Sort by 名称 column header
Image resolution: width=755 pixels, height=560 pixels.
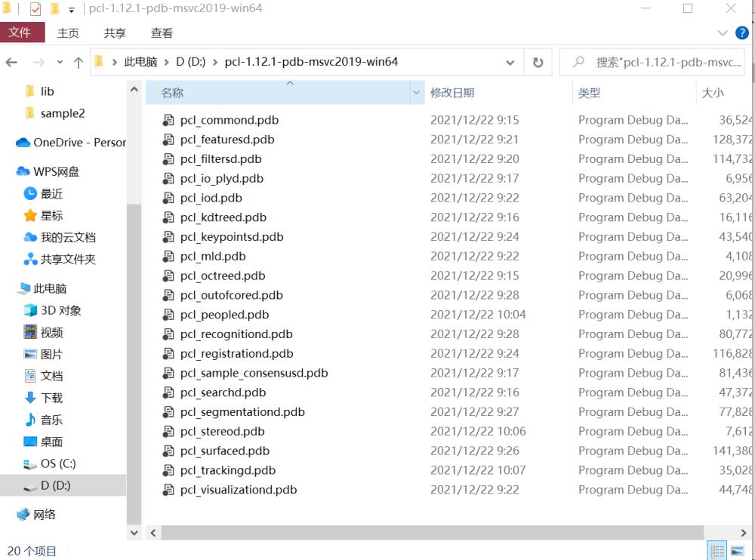[x=278, y=92]
